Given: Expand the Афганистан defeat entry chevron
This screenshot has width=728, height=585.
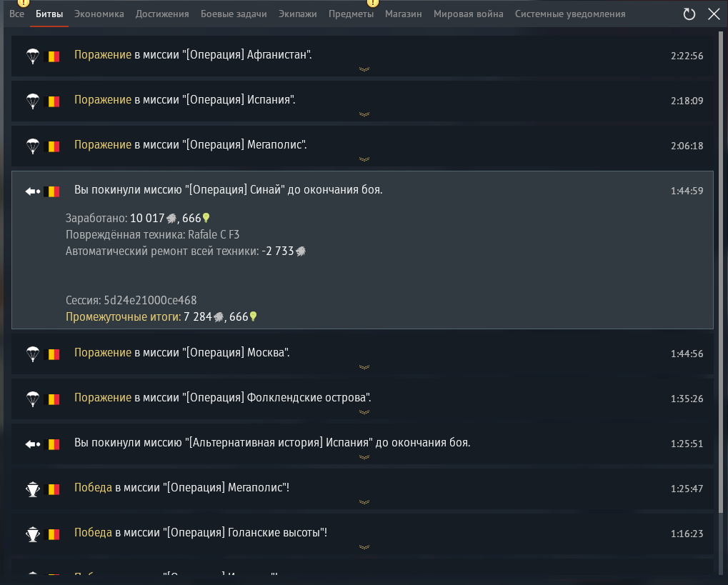Looking at the screenshot, I should pyautogui.click(x=364, y=69).
